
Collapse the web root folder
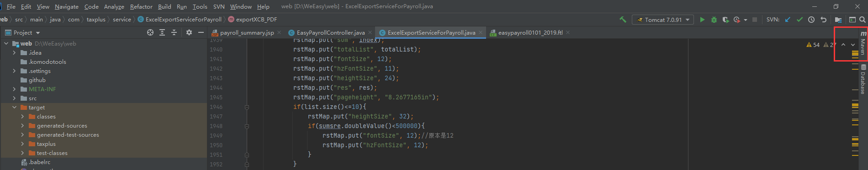[6, 43]
